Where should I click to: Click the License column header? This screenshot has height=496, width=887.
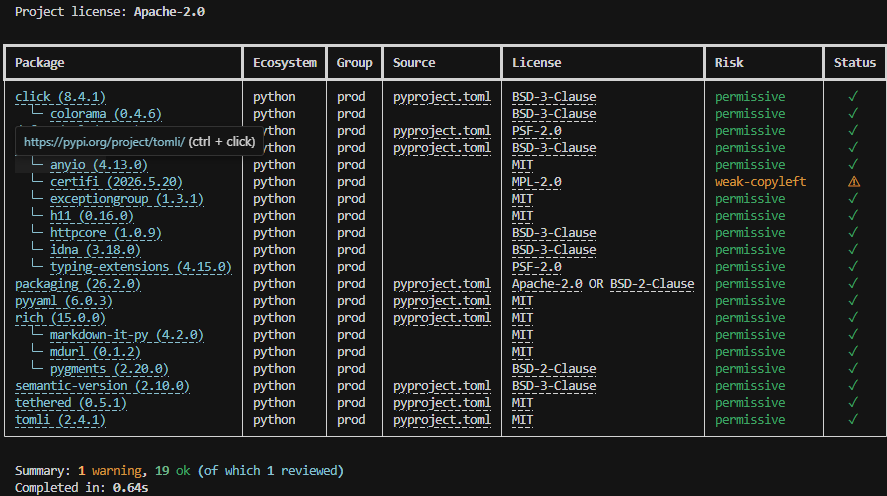tap(536, 63)
